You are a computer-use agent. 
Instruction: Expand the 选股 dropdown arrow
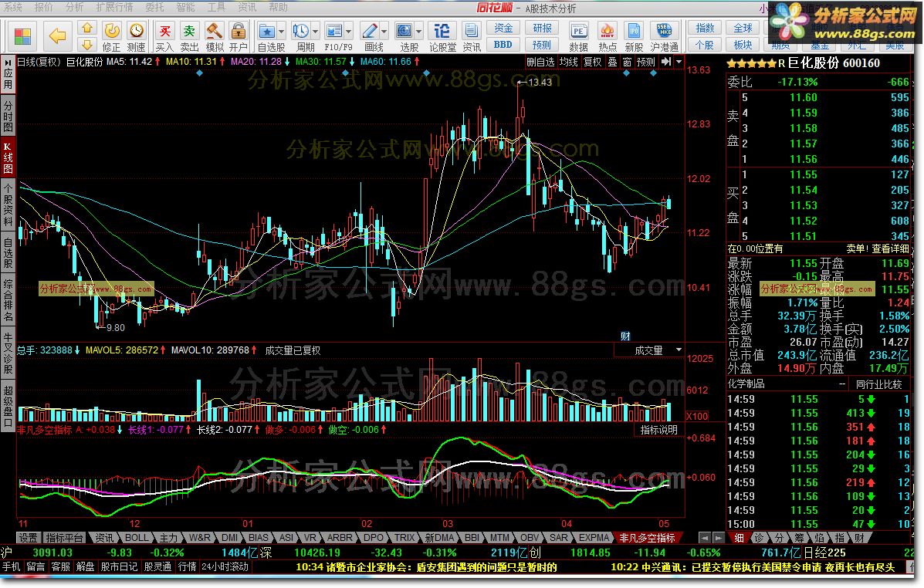click(419, 31)
